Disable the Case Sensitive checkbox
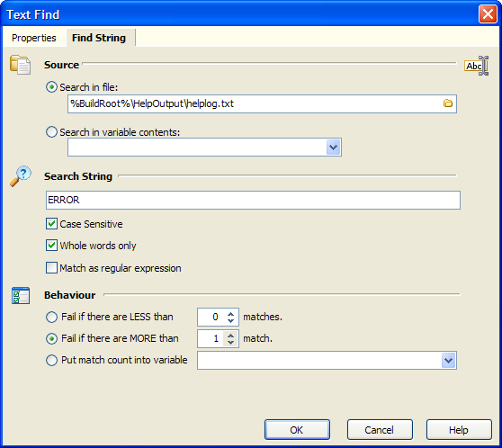 [x=51, y=223]
